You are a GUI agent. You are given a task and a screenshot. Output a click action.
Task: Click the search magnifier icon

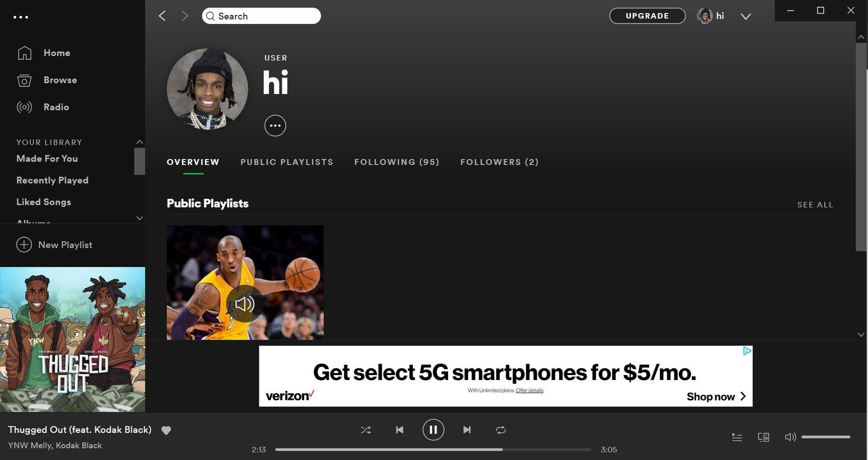210,16
